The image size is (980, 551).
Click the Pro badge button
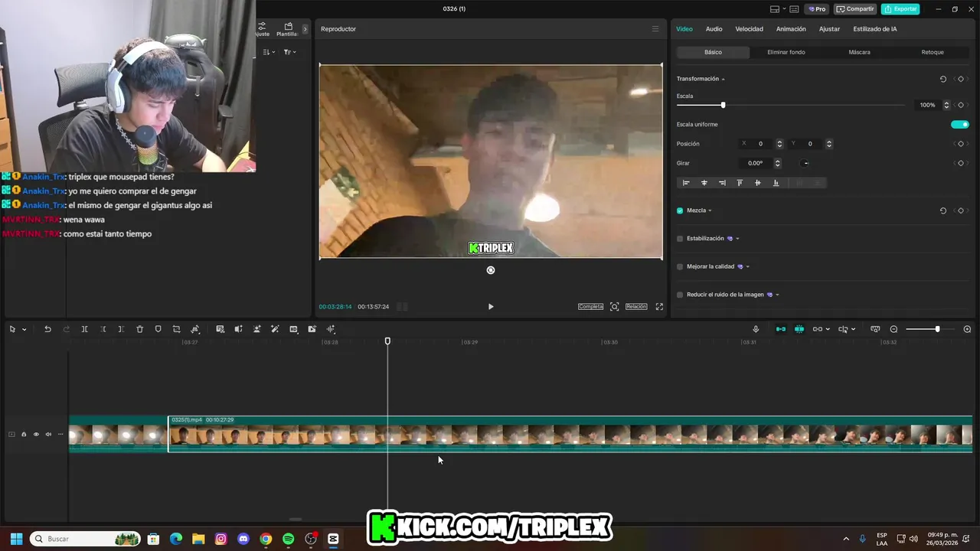[x=817, y=9]
